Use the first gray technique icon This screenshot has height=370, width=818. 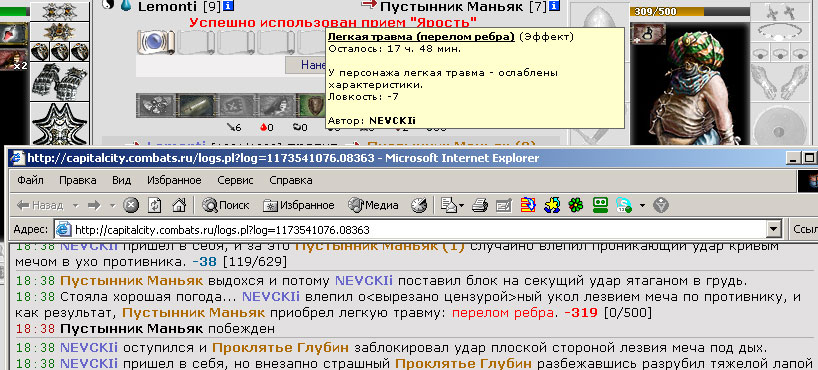pyautogui.click(x=156, y=105)
